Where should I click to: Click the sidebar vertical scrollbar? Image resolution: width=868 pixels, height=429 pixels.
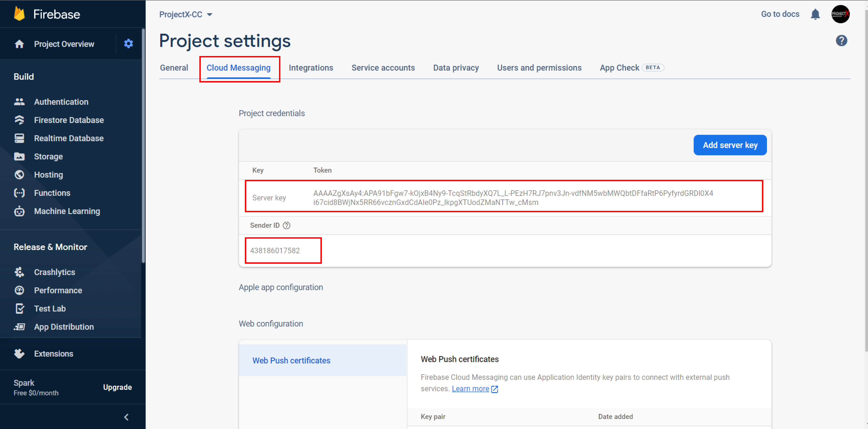(143, 146)
